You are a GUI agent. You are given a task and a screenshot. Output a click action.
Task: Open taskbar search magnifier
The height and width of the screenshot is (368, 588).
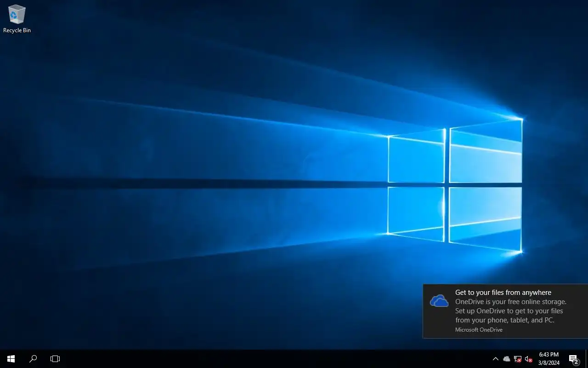coord(33,359)
